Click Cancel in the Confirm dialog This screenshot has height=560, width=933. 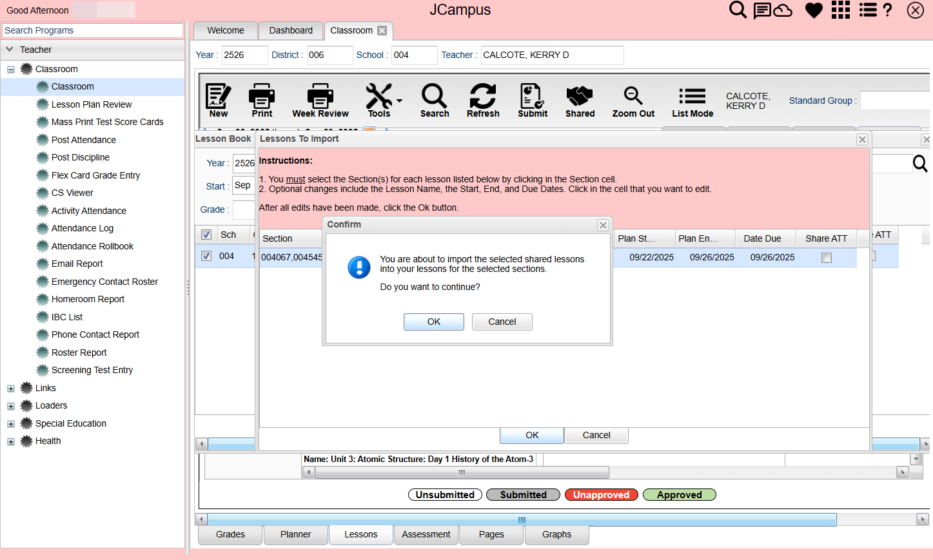[x=502, y=322]
